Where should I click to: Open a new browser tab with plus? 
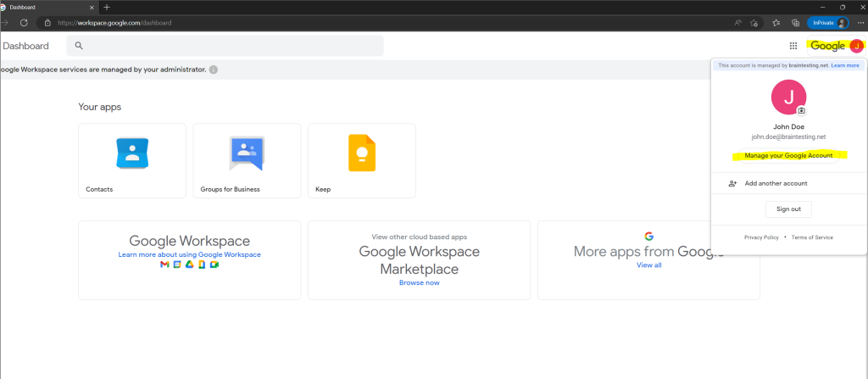click(107, 7)
